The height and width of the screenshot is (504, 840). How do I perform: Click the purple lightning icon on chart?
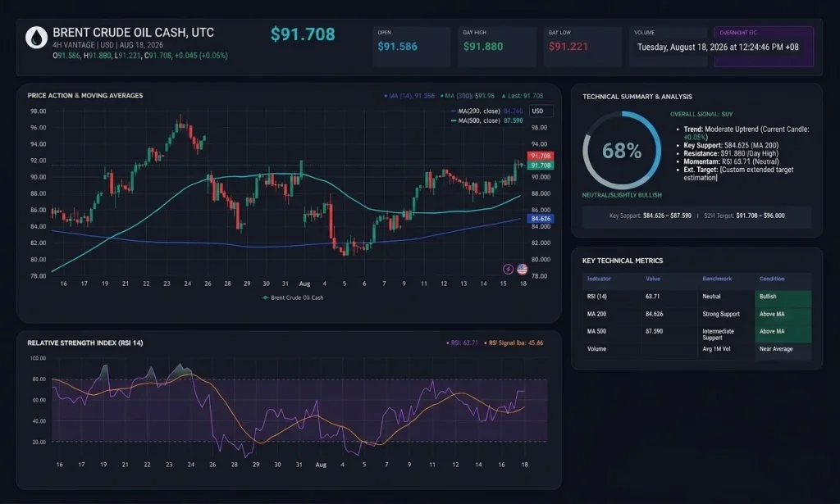coord(508,269)
